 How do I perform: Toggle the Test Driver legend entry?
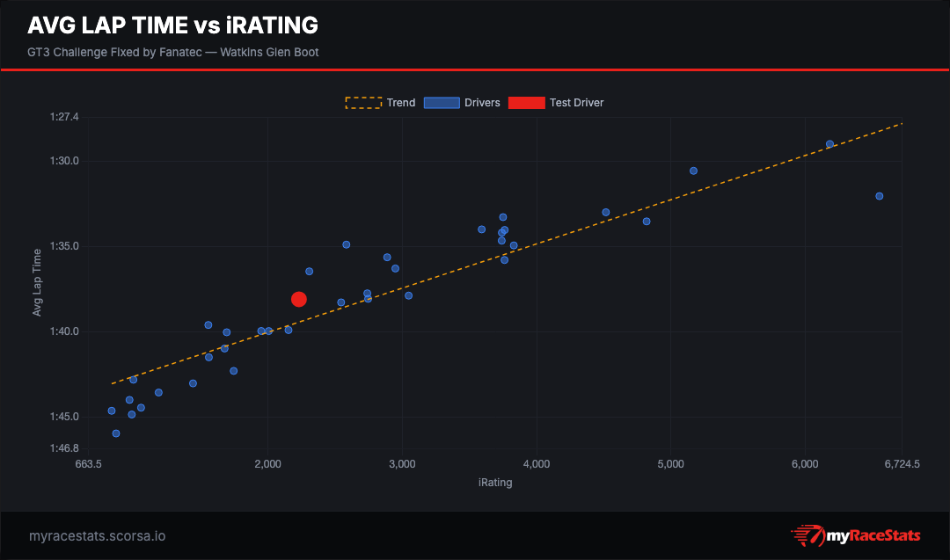pyautogui.click(x=556, y=103)
